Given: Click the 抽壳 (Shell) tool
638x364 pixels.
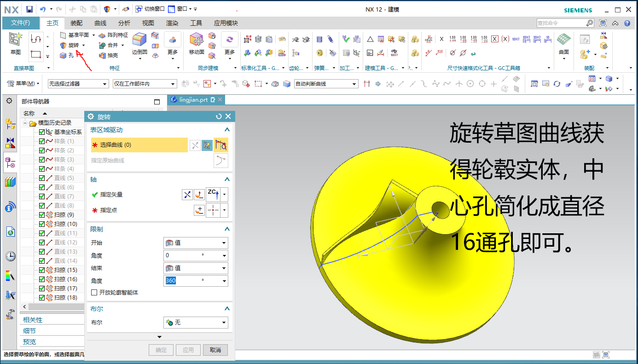Looking at the screenshot, I should coord(109,55).
